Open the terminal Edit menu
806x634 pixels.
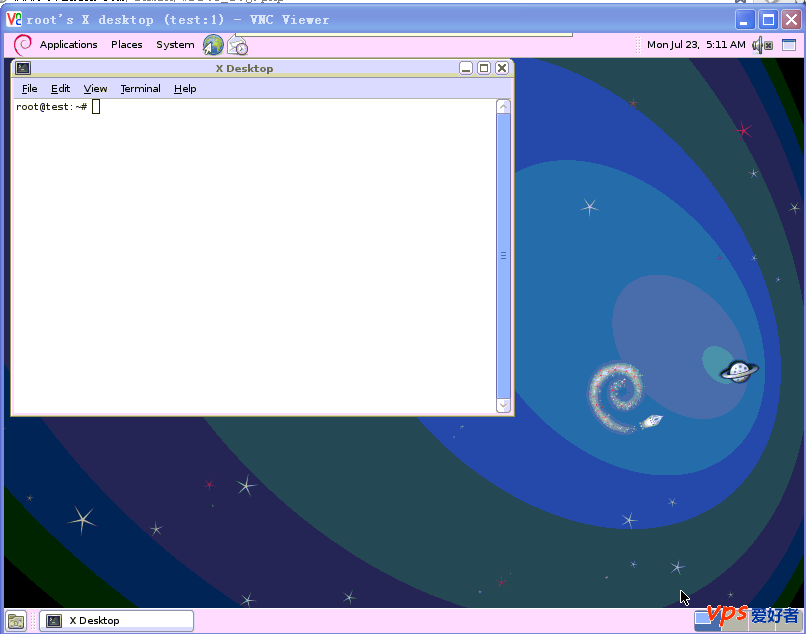(60, 89)
